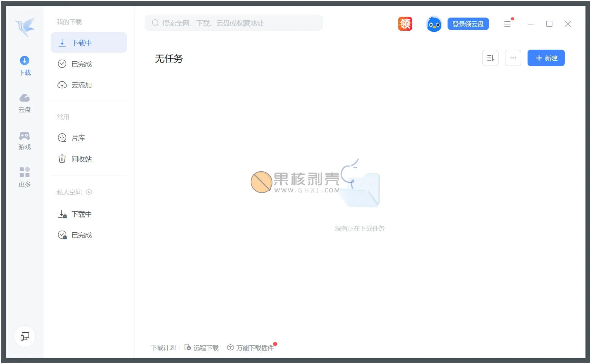
Task: Click inside the search input field
Action: (233, 23)
